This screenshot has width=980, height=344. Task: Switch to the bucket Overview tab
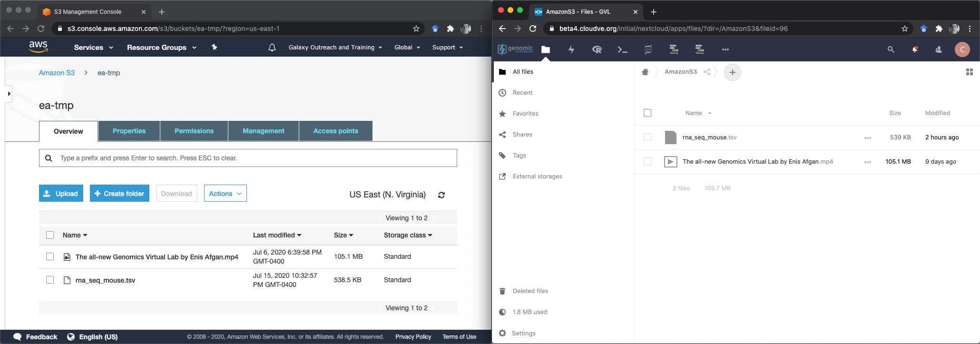click(69, 131)
